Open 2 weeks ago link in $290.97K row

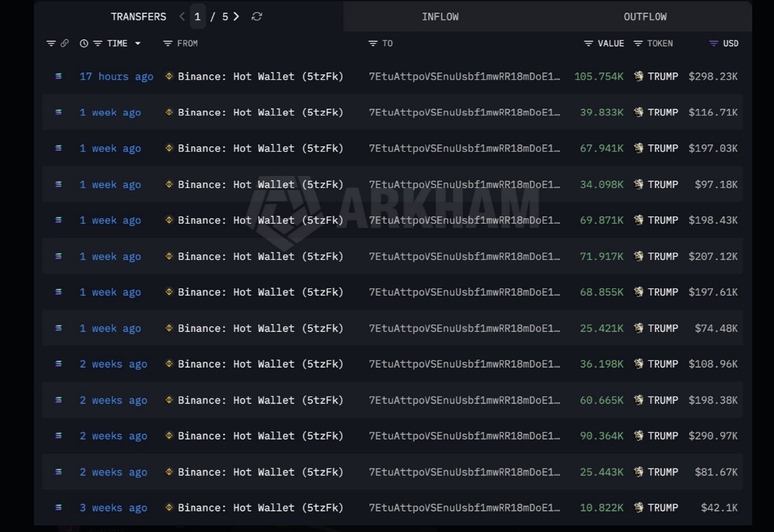point(114,436)
